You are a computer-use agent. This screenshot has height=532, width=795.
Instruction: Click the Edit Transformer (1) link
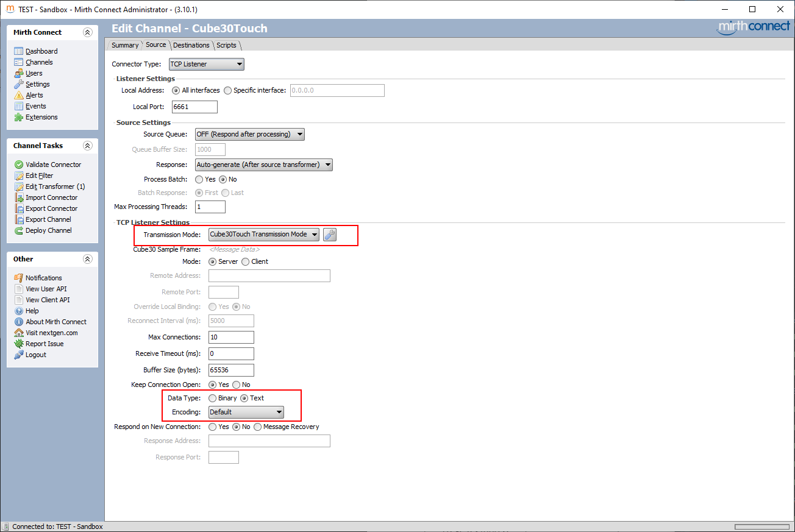coord(55,186)
